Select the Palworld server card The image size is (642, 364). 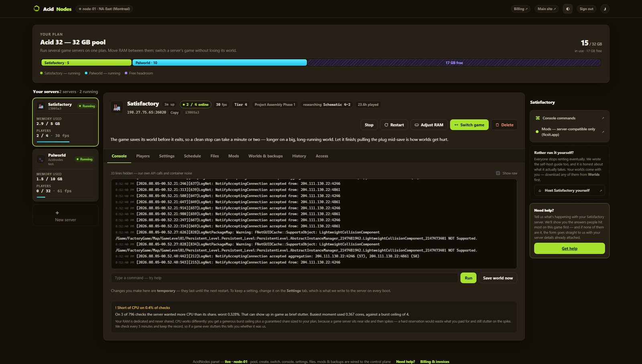(65, 175)
